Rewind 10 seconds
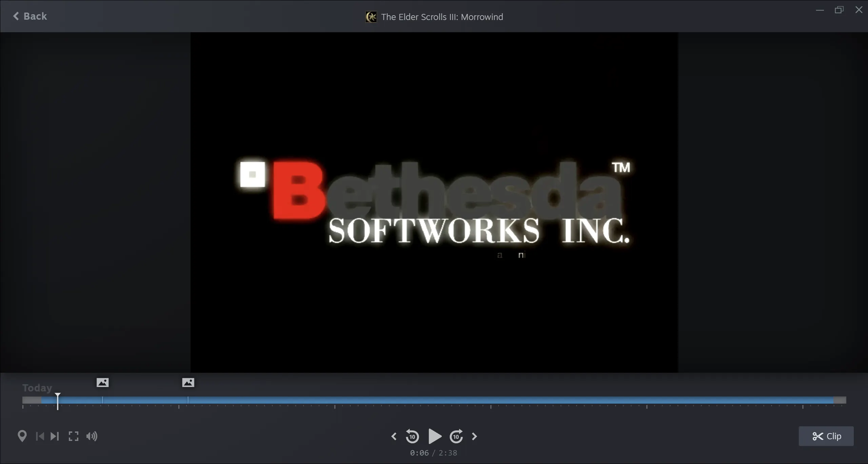The width and height of the screenshot is (868, 464). (x=412, y=437)
